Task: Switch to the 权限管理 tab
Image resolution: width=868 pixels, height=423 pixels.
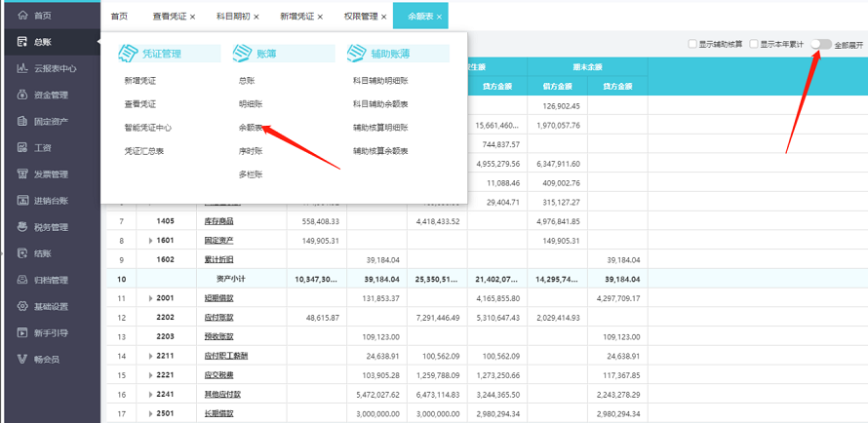Action: (x=361, y=17)
